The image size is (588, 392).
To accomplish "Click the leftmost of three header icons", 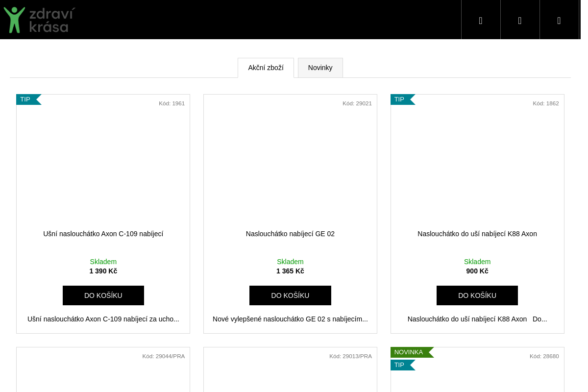I will pos(481,20).
